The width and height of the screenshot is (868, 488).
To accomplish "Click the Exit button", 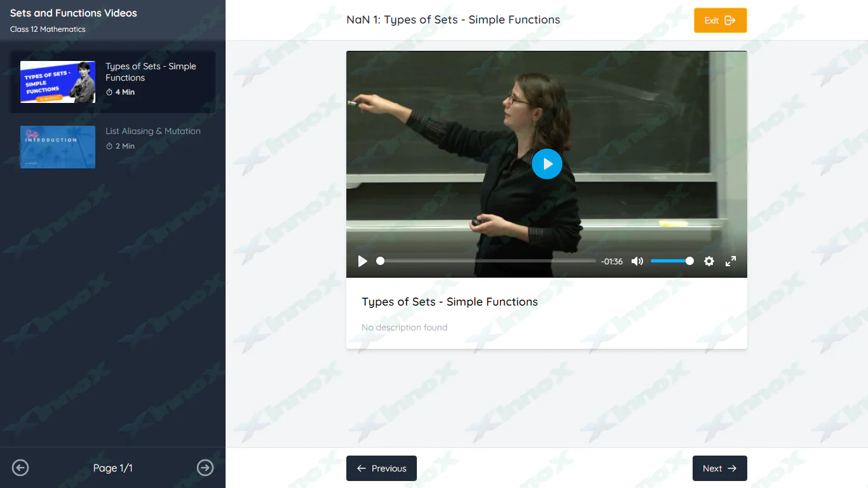I will (x=720, y=20).
